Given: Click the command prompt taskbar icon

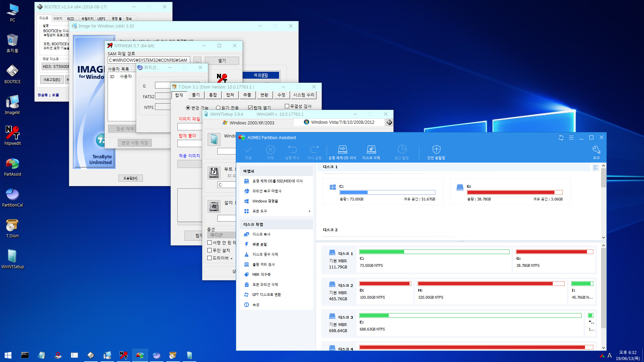Looking at the screenshot, I should (25, 355).
